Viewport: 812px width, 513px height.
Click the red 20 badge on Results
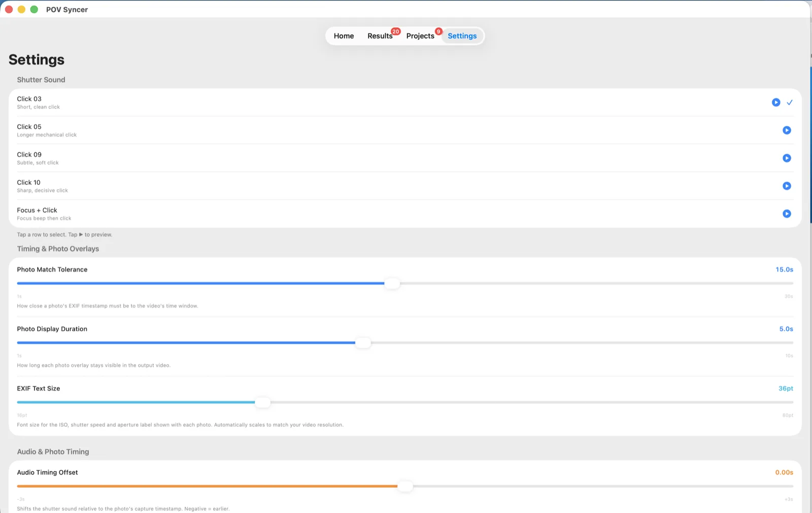[396, 31]
